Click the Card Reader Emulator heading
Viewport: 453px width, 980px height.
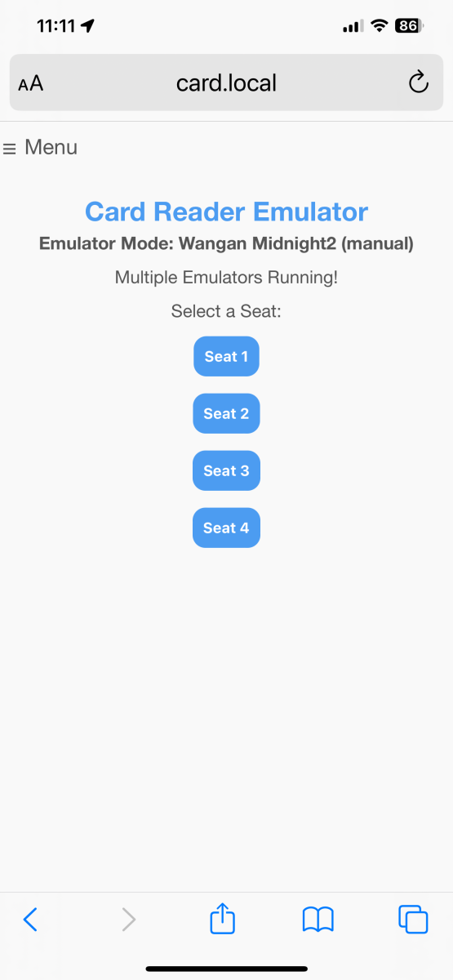point(226,212)
